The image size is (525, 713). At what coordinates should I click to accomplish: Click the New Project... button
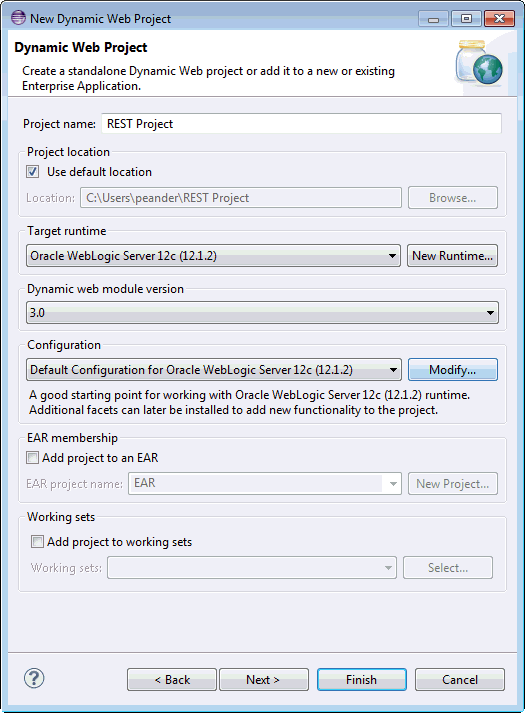pyautogui.click(x=453, y=484)
